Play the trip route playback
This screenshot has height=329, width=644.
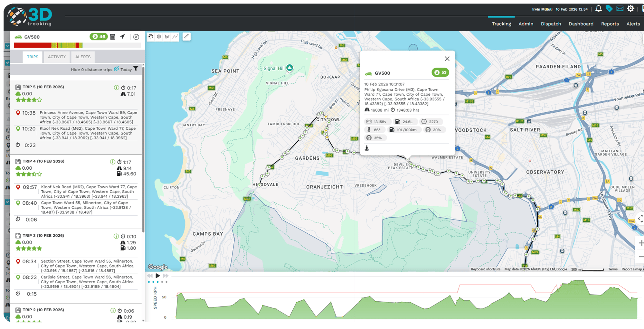(x=157, y=276)
